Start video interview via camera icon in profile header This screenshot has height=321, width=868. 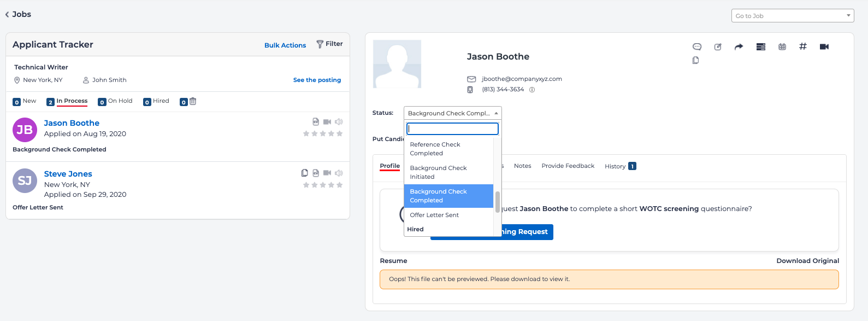point(824,46)
